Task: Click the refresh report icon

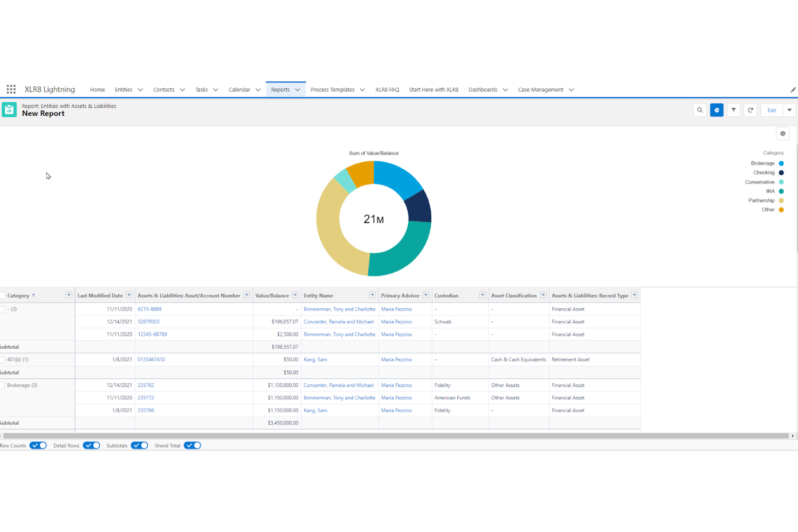Action: point(750,110)
